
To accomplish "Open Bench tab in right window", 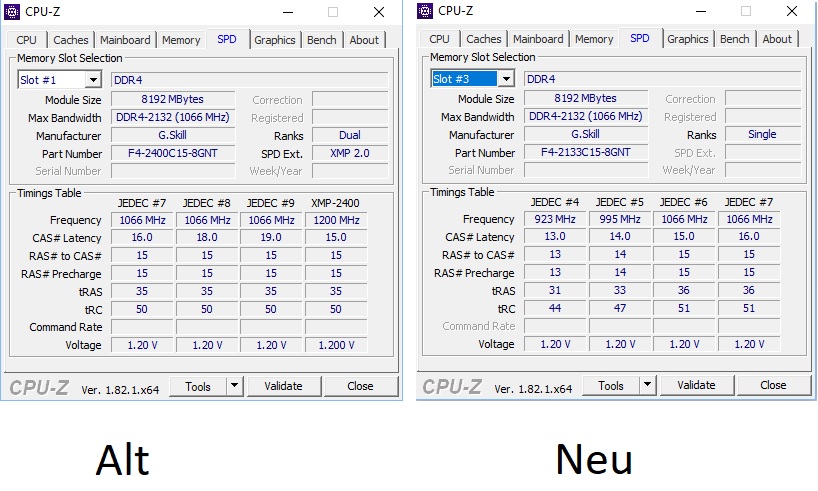I will [x=735, y=39].
